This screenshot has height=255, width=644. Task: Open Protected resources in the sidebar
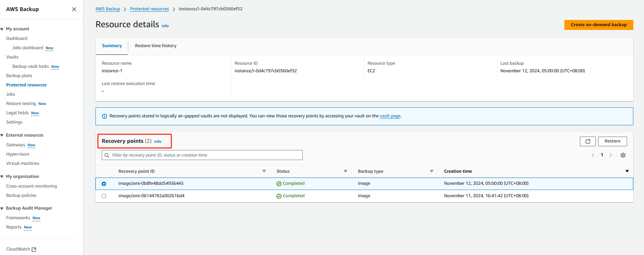[x=26, y=85]
